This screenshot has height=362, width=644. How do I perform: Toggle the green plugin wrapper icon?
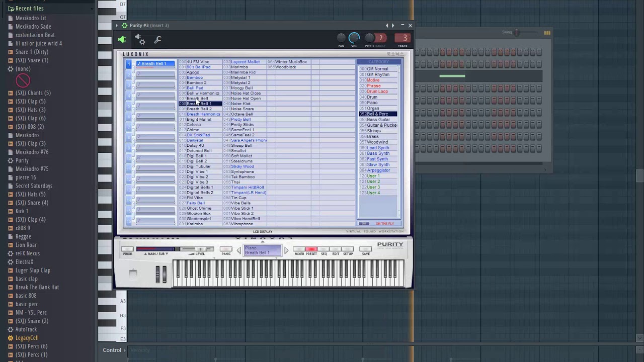122,40
